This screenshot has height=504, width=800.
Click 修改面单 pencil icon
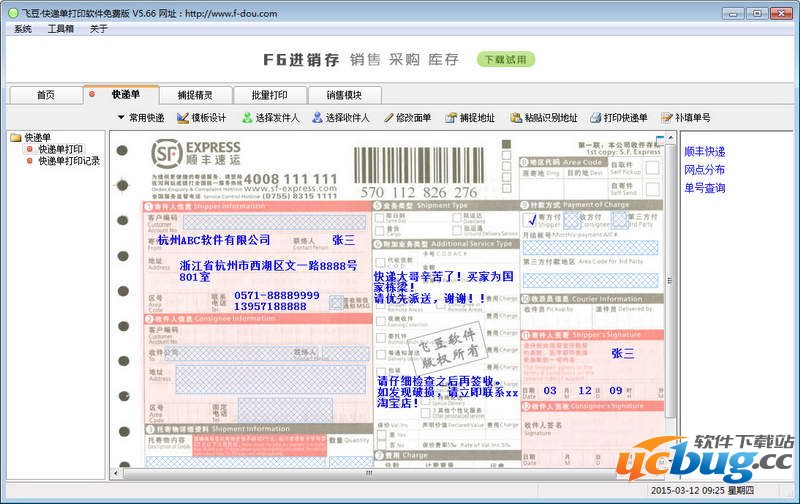point(388,118)
